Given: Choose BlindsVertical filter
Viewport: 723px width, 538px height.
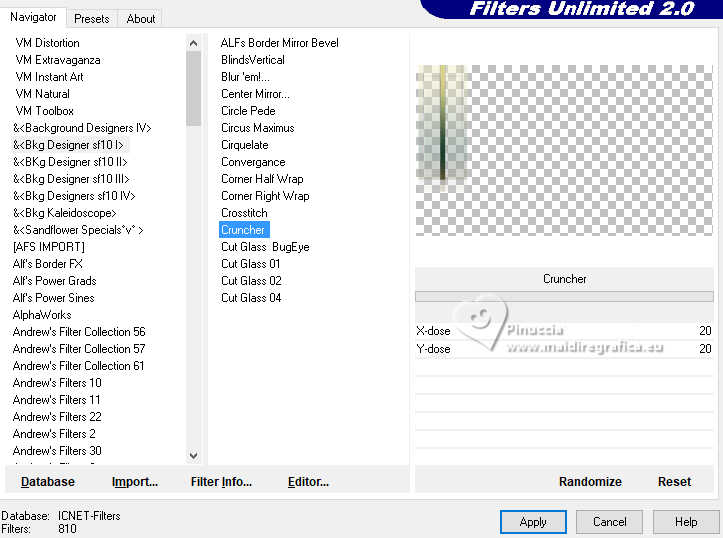Looking at the screenshot, I should 253,60.
